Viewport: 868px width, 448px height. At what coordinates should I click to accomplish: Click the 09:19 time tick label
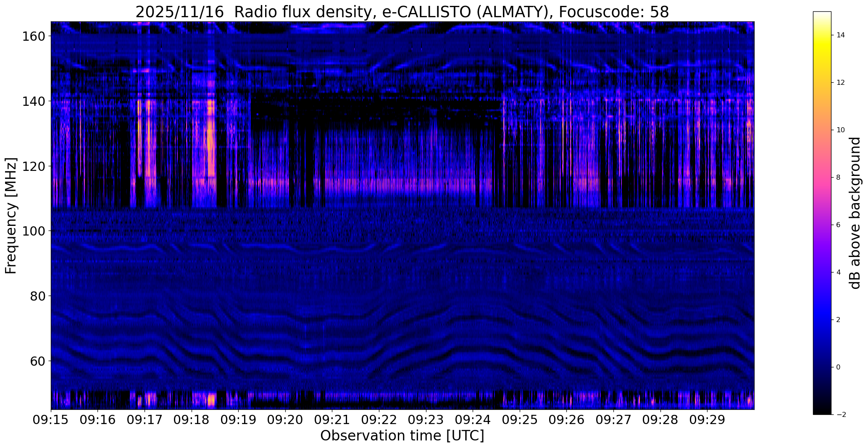pos(238,419)
